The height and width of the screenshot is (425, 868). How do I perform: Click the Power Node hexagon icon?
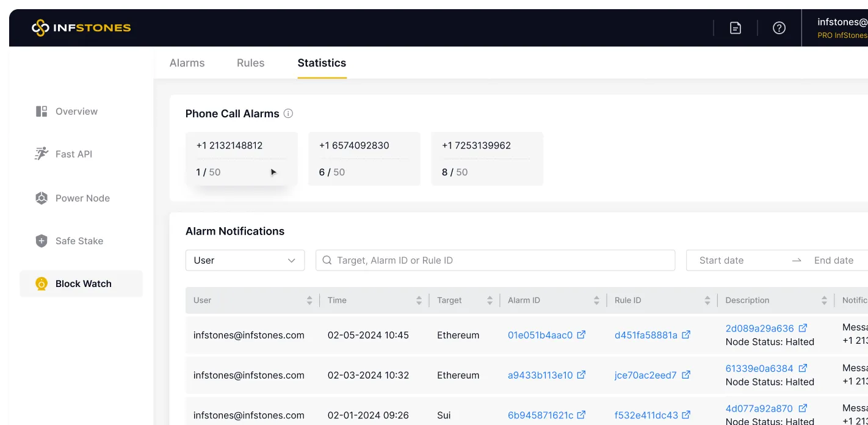[42, 198]
